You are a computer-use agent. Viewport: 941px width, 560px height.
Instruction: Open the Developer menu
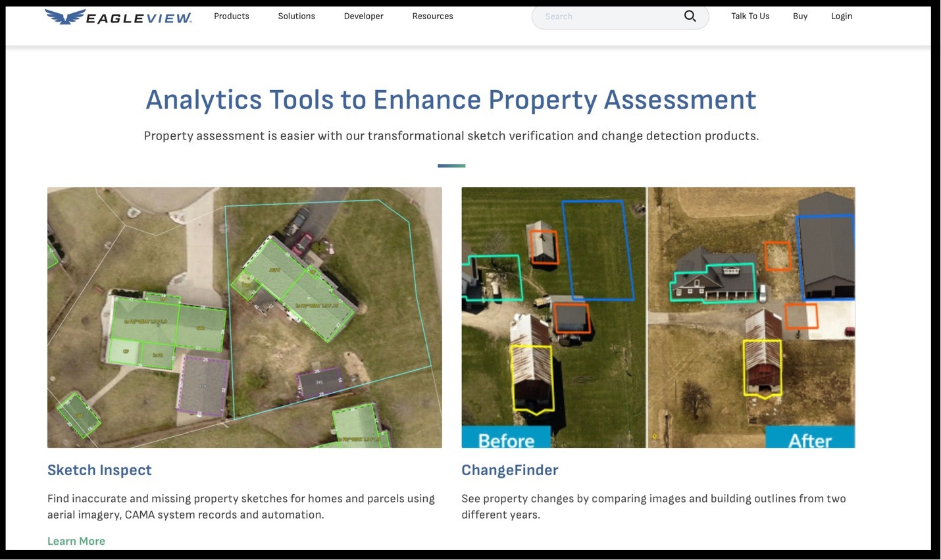[x=363, y=16]
